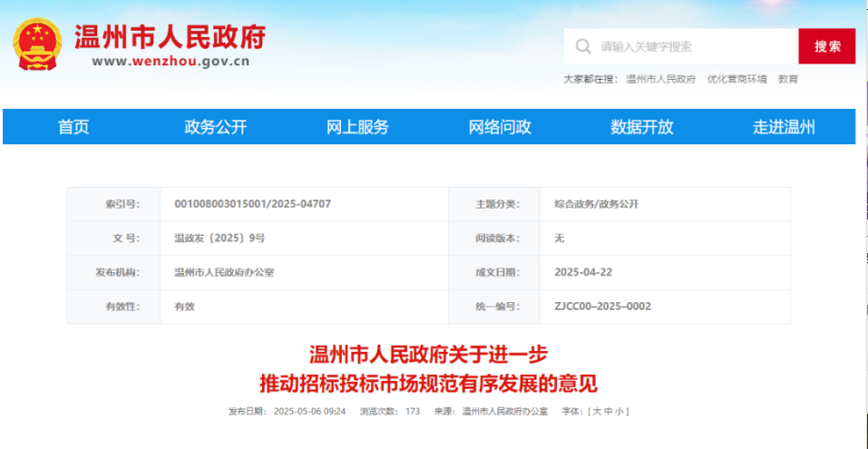Click the red document title heading

[429, 367]
